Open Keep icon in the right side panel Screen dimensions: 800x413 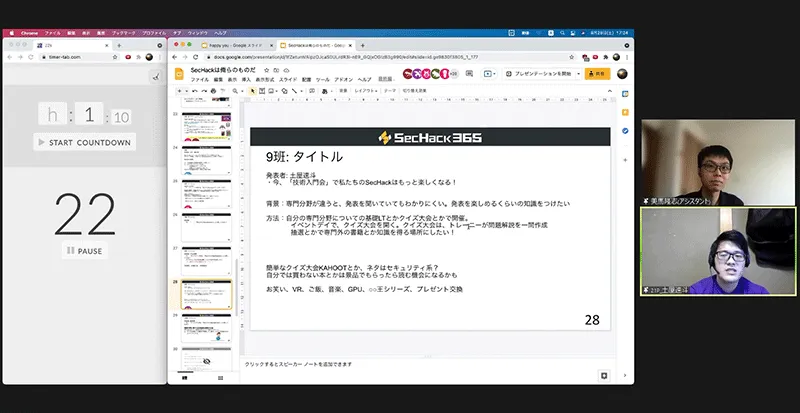(625, 112)
